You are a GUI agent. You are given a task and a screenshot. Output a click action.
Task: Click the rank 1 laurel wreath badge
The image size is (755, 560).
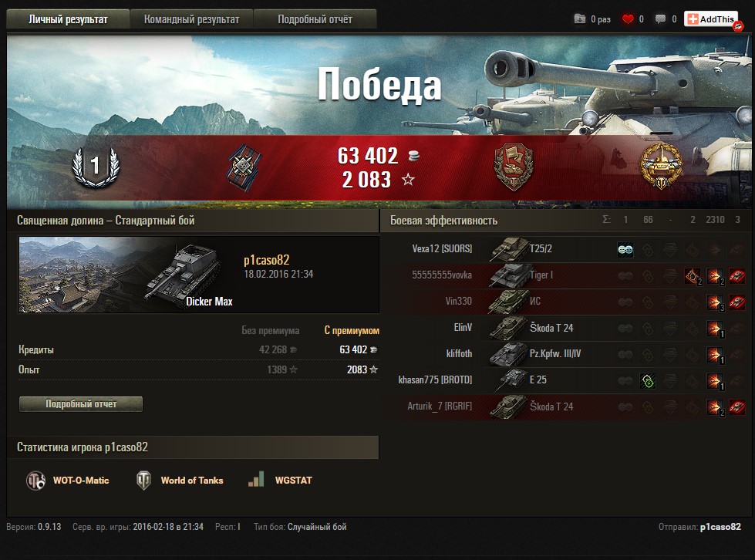tap(96, 167)
